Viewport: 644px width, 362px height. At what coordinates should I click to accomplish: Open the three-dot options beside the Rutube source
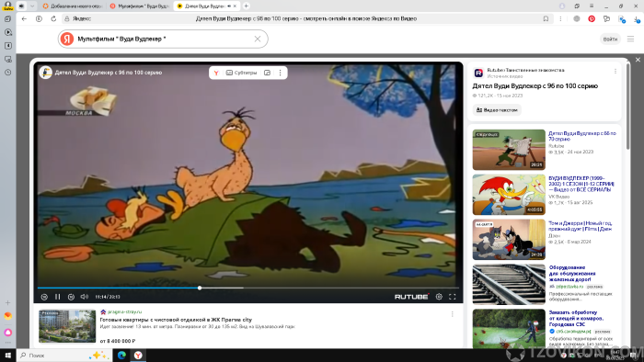pos(615,72)
